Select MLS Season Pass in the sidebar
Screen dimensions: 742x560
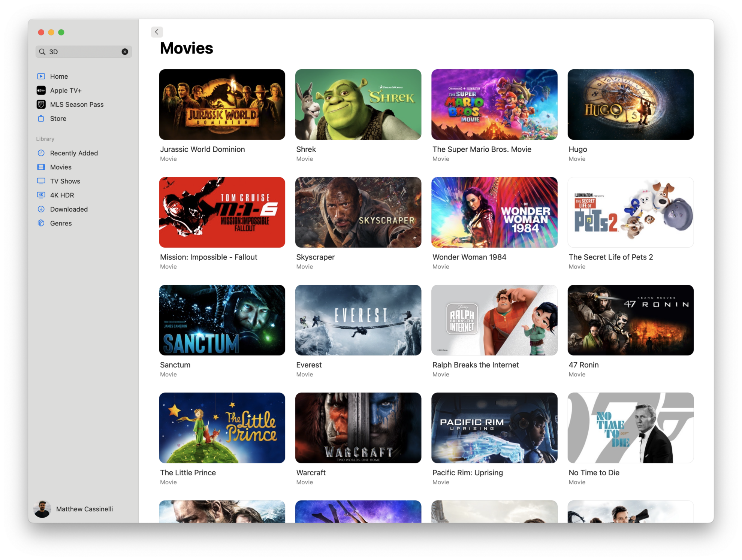coord(77,105)
